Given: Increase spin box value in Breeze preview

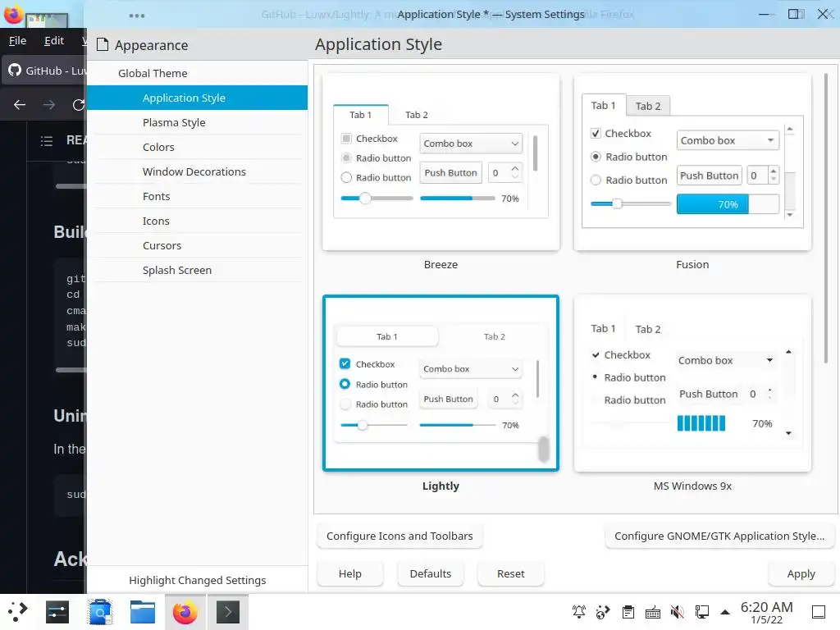Looking at the screenshot, I should point(515,167).
